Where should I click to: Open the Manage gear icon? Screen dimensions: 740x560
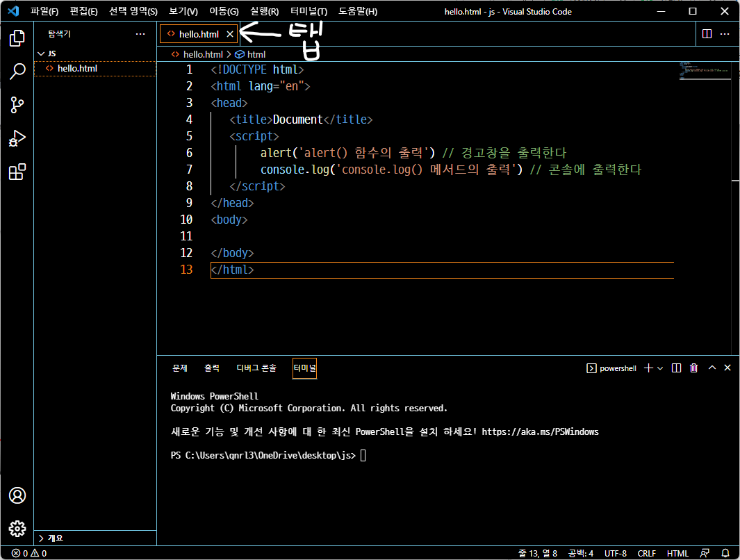click(x=17, y=529)
